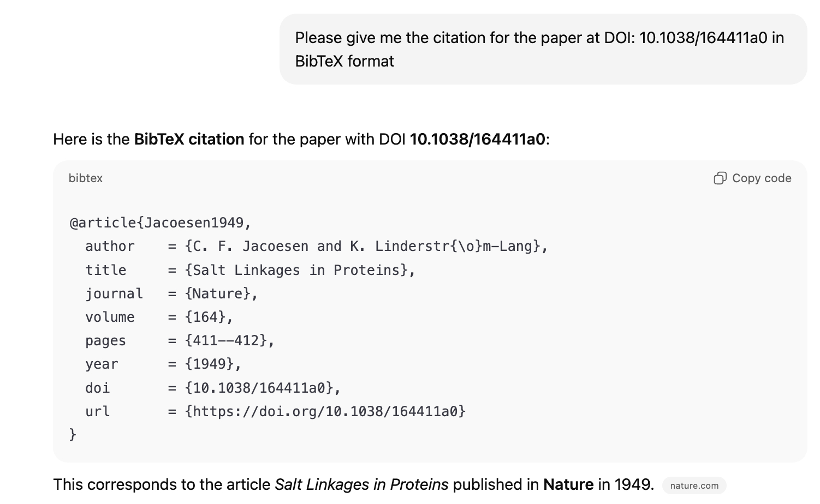Click the pages = {411--412} line
This screenshot has width=820, height=504.
point(180,341)
